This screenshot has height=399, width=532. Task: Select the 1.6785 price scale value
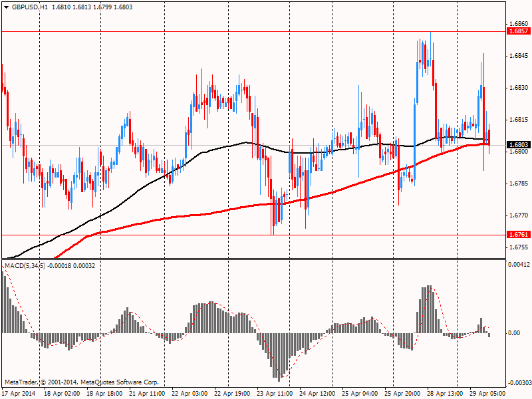[x=519, y=184]
